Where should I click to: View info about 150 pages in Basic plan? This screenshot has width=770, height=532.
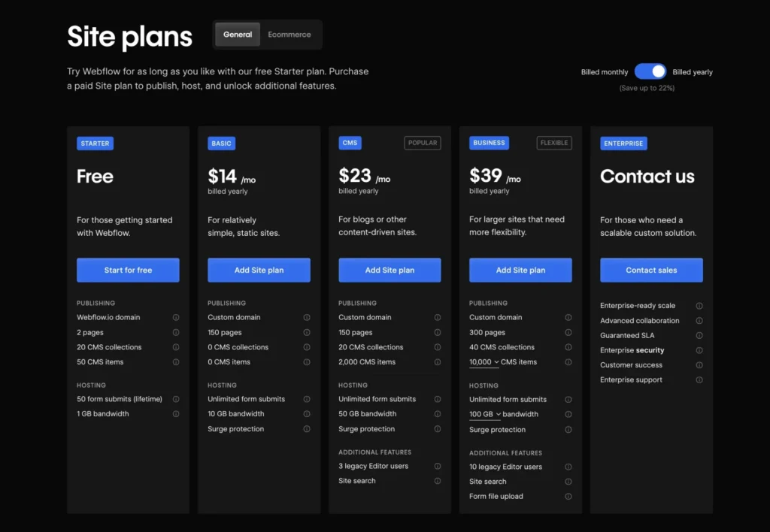coord(308,332)
